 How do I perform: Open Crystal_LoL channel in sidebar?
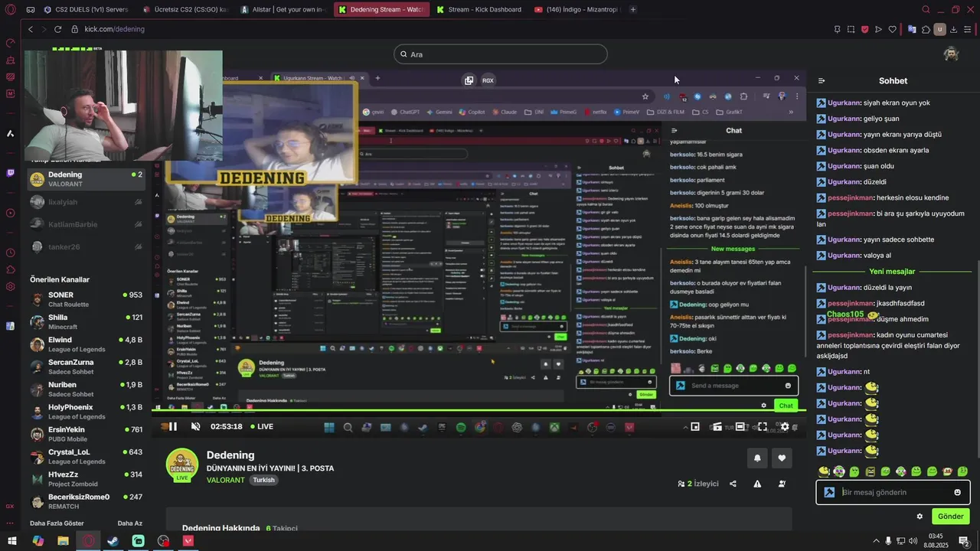click(x=86, y=457)
